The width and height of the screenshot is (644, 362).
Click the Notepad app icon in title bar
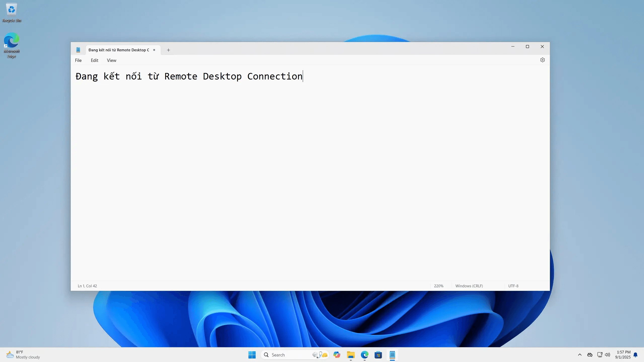point(78,50)
